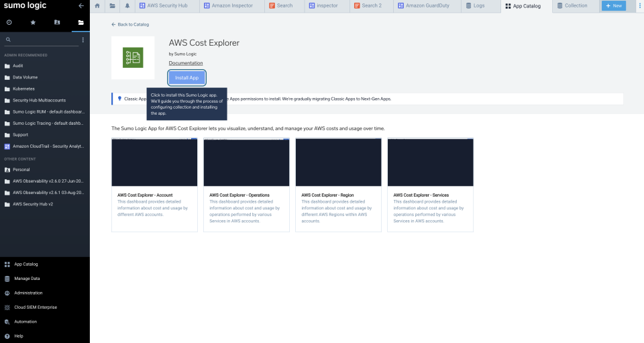Viewport: 644px width, 343px height.
Task: Collapse the left navigation panel arrow
Action: 81,6
